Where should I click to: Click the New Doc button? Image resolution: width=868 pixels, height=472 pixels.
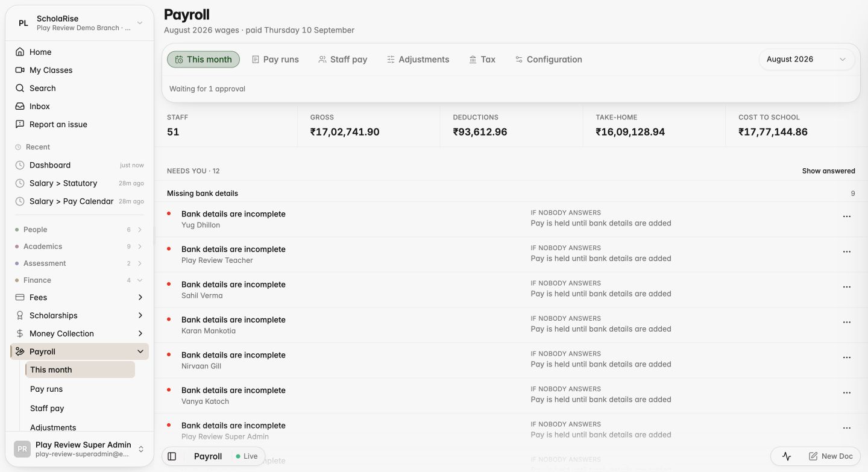pos(831,456)
